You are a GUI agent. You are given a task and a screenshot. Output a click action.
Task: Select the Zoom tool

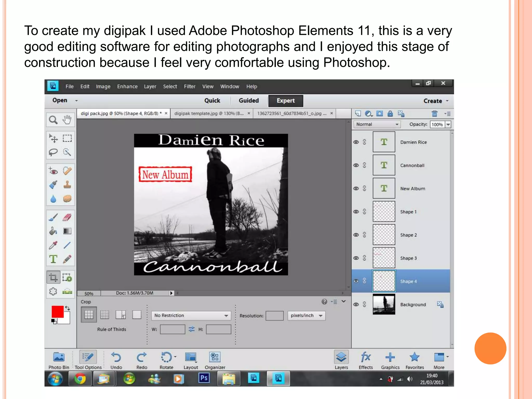pos(53,120)
